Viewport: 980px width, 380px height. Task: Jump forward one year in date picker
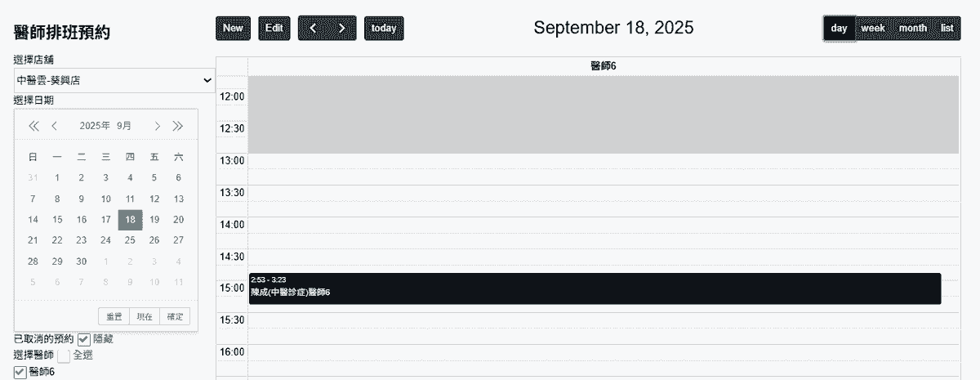click(178, 126)
